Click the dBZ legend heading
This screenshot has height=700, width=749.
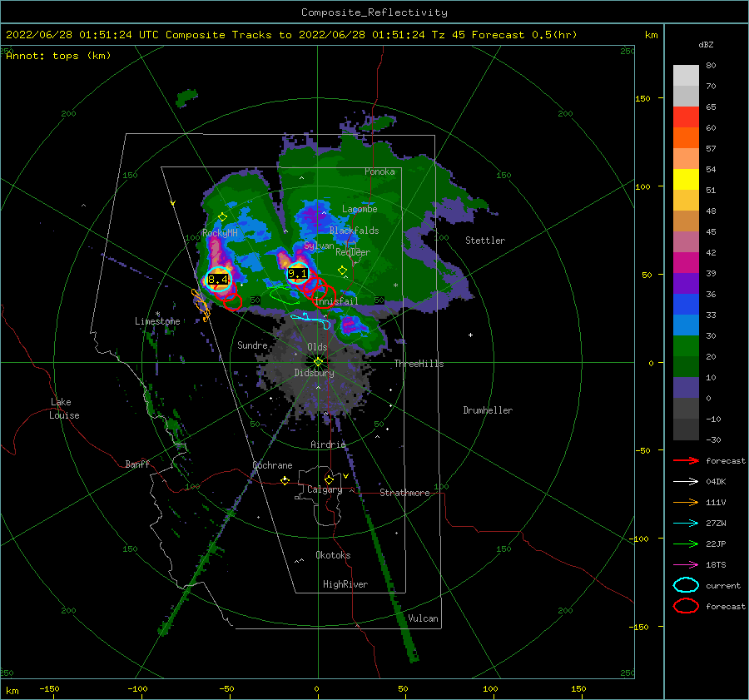(706, 45)
